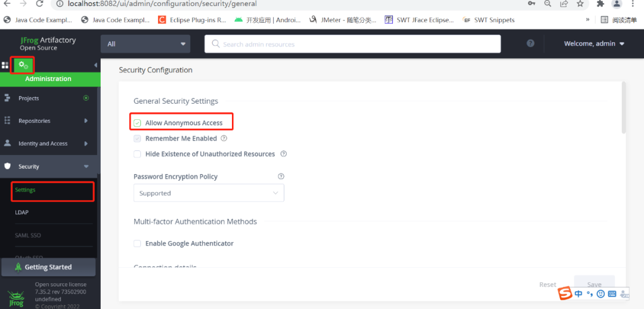Open the JMeter bookmark
The height and width of the screenshot is (309, 644).
(x=342, y=19)
